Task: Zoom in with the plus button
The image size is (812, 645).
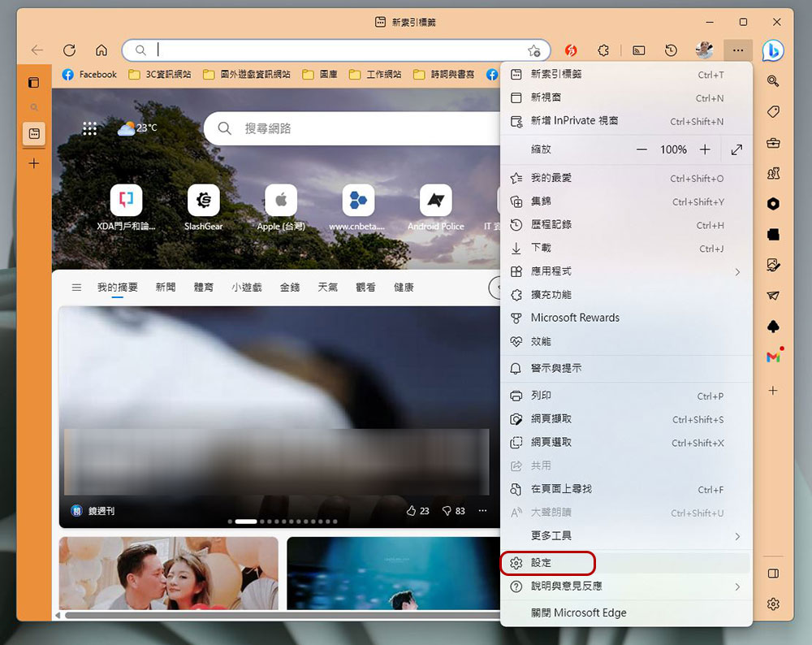Action: (705, 149)
